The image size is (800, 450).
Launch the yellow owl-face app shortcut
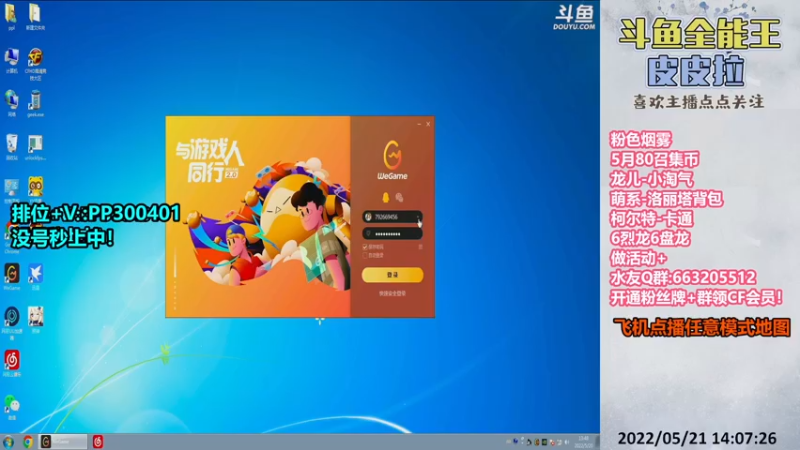tap(35, 189)
